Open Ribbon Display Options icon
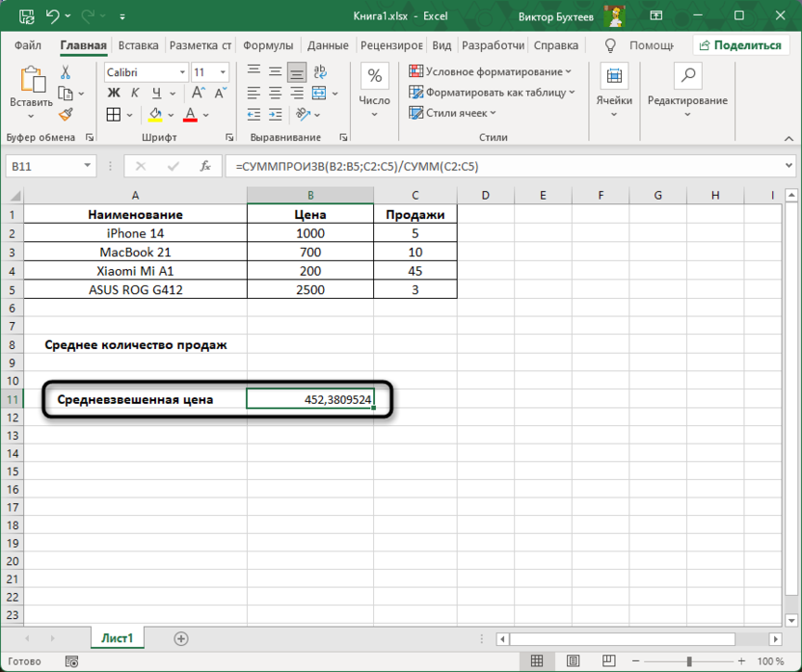Screen dimensions: 802x672 pyautogui.click(x=656, y=15)
